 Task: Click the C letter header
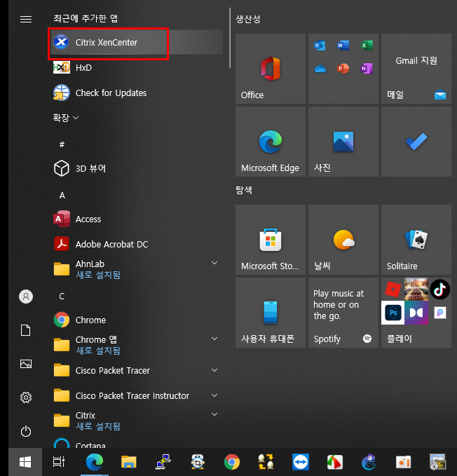coord(62,297)
